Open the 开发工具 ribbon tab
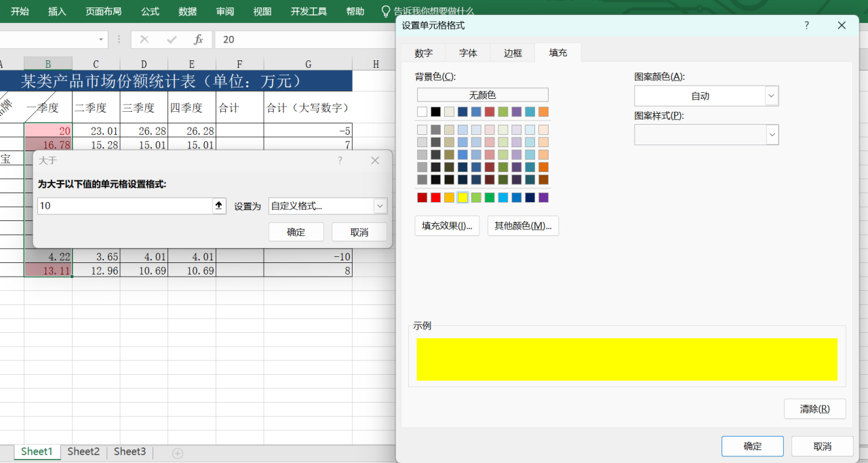Image resolution: width=868 pixels, height=463 pixels. point(309,11)
